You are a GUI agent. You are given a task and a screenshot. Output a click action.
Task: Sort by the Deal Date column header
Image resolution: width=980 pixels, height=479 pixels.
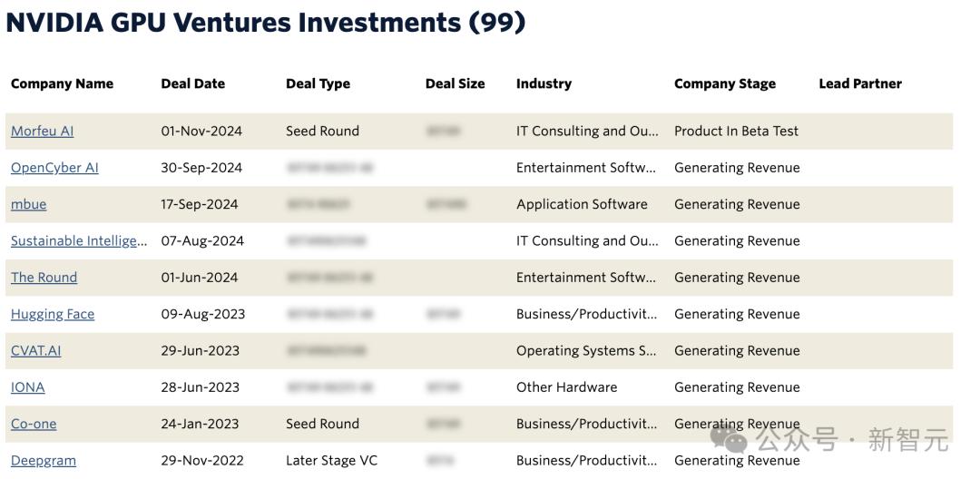192,83
